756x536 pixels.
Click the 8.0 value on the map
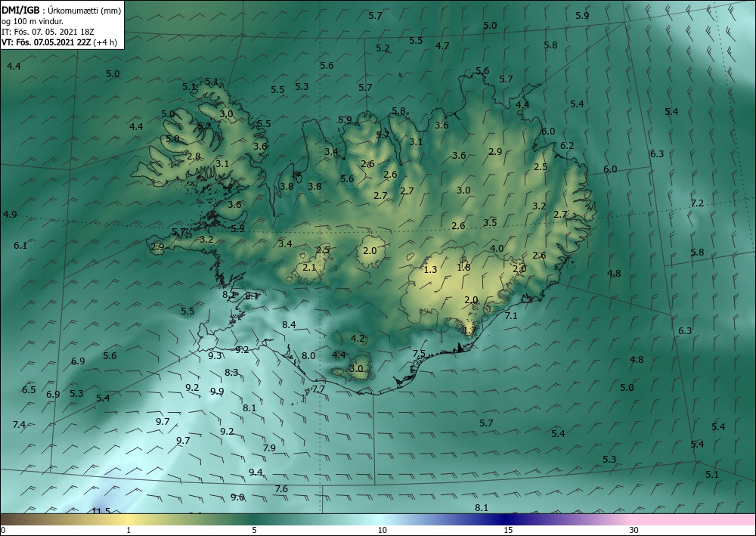pos(308,356)
